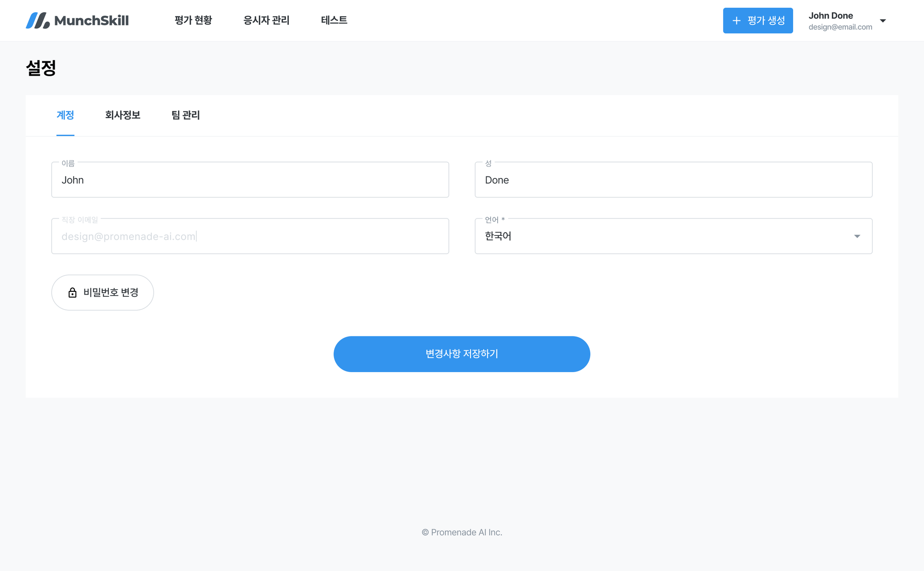Open the 언어 language dropdown arrow
The height and width of the screenshot is (571, 924).
tap(857, 236)
